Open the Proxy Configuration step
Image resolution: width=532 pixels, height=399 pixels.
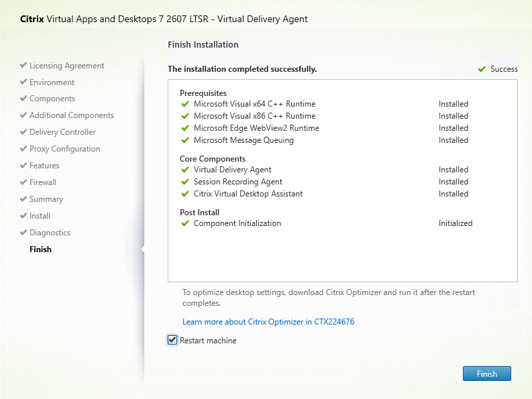click(x=64, y=149)
